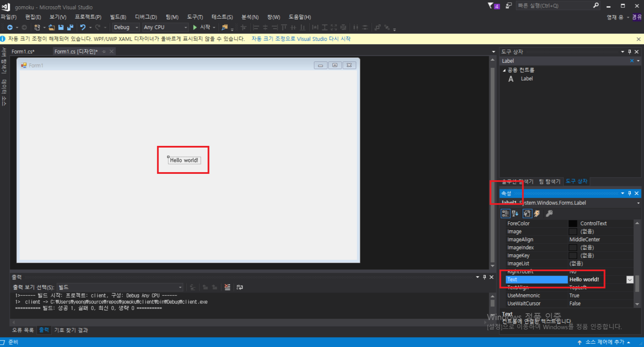Image resolution: width=644 pixels, height=347 pixels.
Task: Click the Hello world! label on Form1
Action: (x=184, y=160)
